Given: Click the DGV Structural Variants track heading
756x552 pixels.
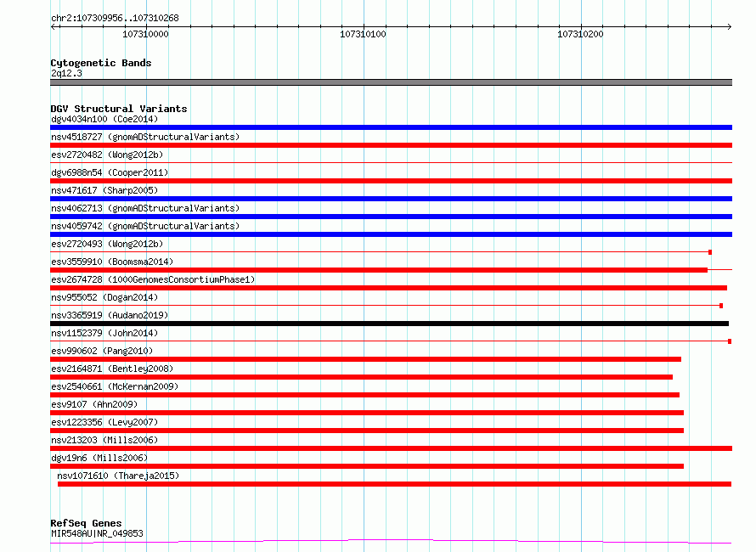Looking at the screenshot, I should pyautogui.click(x=119, y=109).
